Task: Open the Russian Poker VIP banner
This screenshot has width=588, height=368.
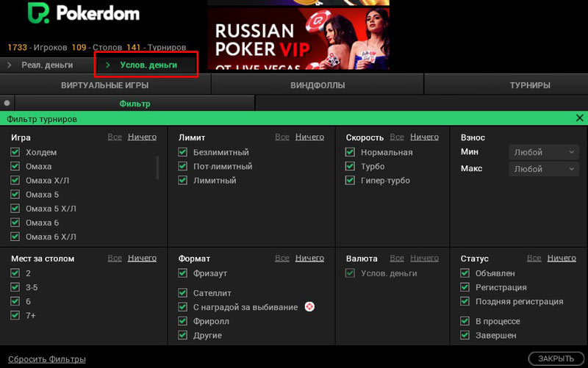Action: [x=298, y=37]
